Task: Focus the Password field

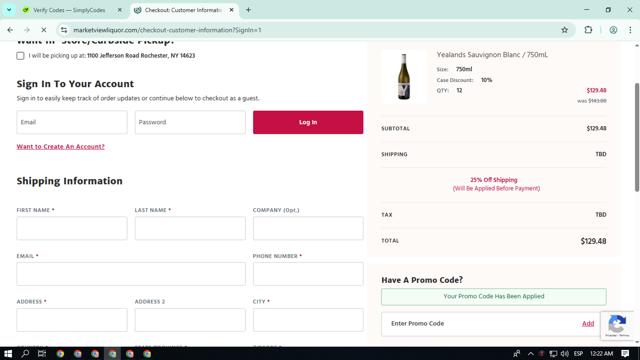Action: point(190,122)
